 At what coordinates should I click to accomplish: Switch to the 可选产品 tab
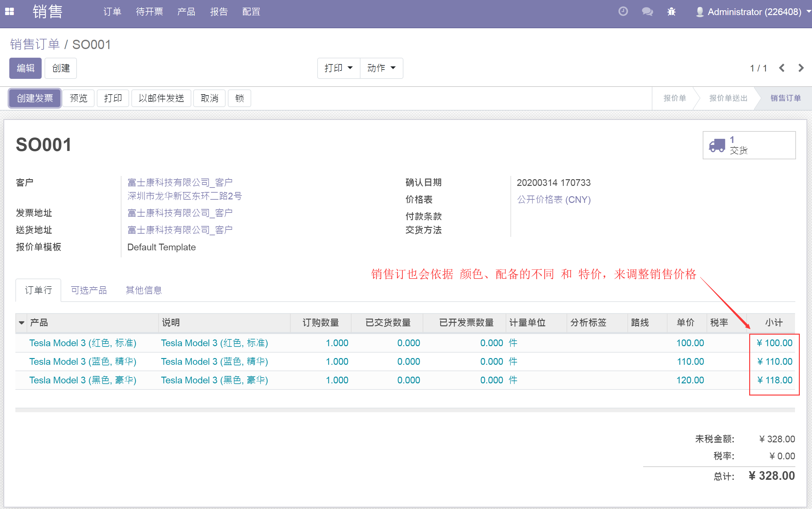tap(88, 290)
